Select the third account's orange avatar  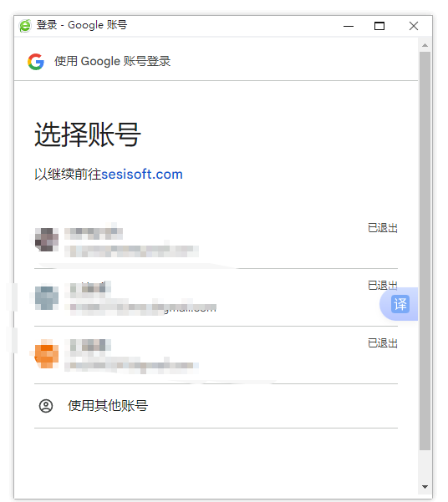pos(47,355)
